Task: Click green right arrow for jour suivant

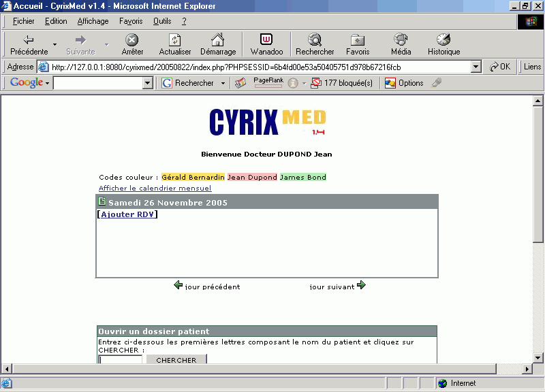Action: click(361, 285)
